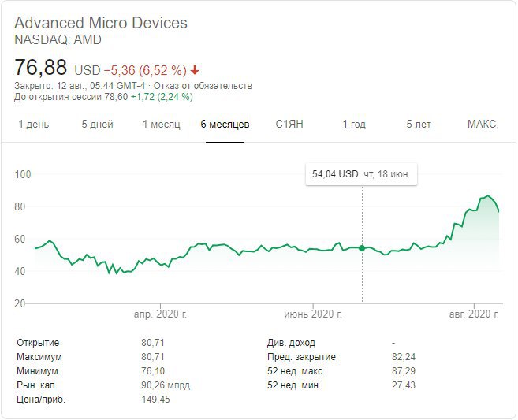This screenshot has height=420, width=518.
Task: Click the red down-arrow price change icon
Action: (x=195, y=70)
